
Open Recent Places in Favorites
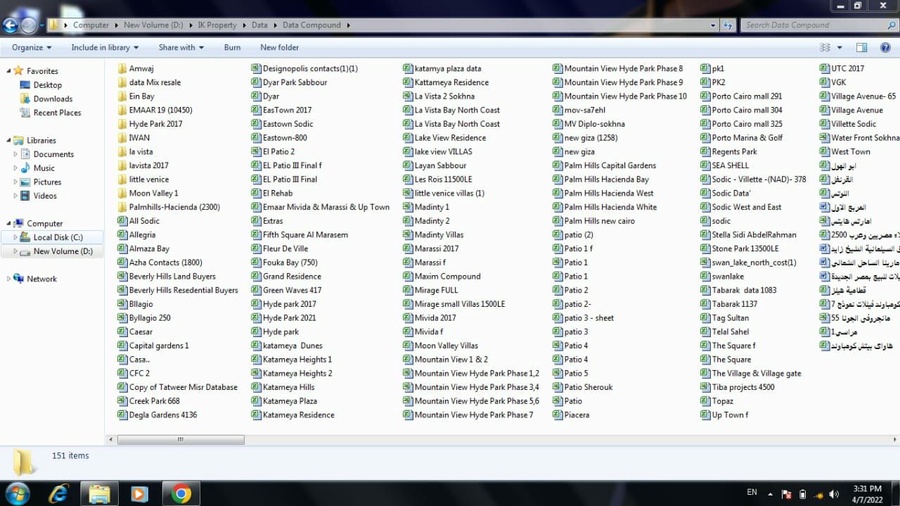point(57,112)
